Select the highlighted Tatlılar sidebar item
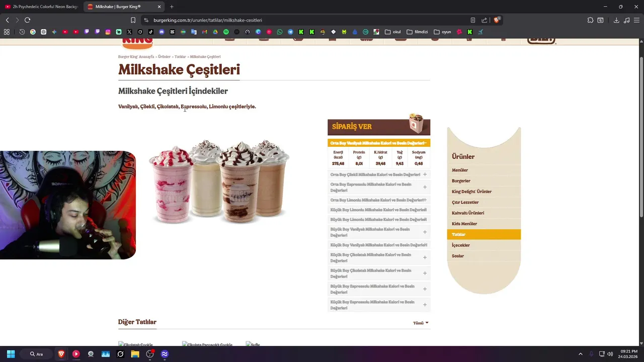This screenshot has width=644, height=362. click(x=484, y=234)
